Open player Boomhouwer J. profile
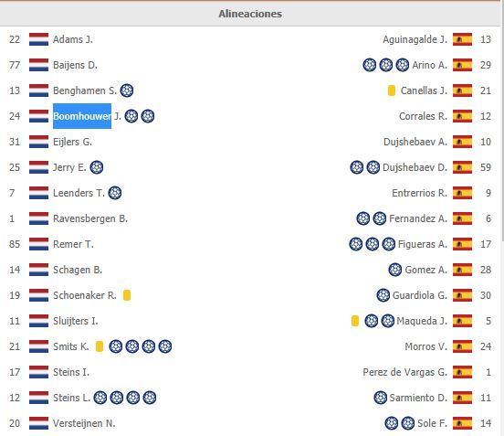The height and width of the screenshot is (436, 504). click(x=87, y=116)
